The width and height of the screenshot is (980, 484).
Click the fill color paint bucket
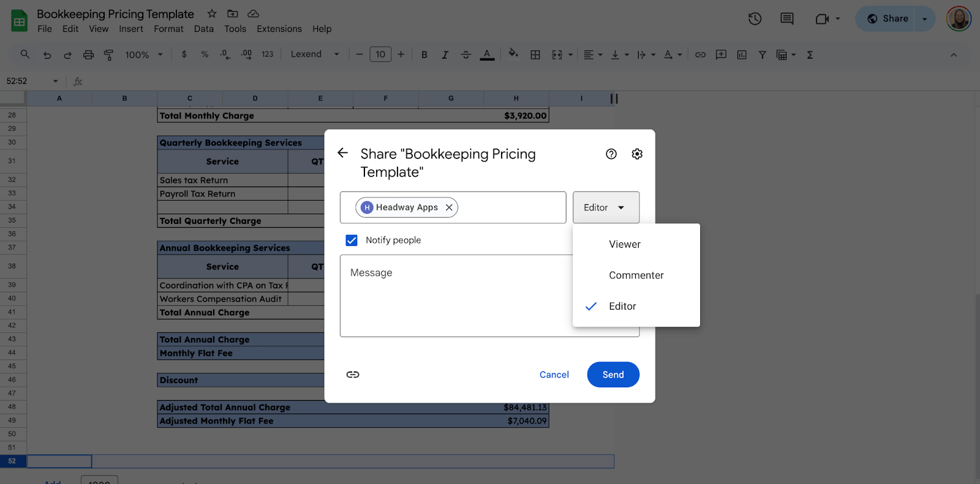tap(513, 54)
